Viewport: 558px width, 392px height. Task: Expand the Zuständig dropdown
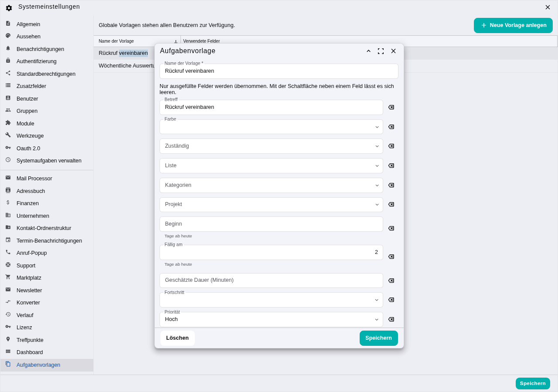click(271, 146)
